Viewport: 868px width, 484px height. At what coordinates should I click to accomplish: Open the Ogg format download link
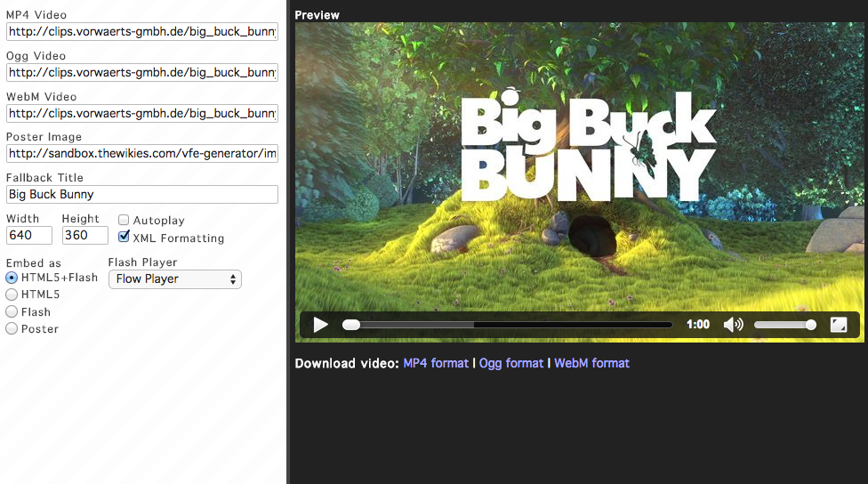(511, 363)
